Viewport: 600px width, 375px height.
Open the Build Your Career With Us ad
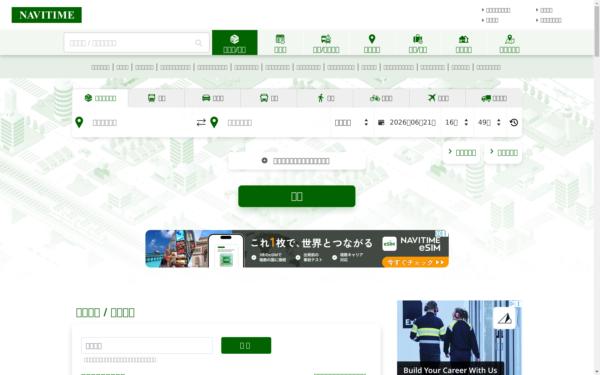click(x=459, y=338)
